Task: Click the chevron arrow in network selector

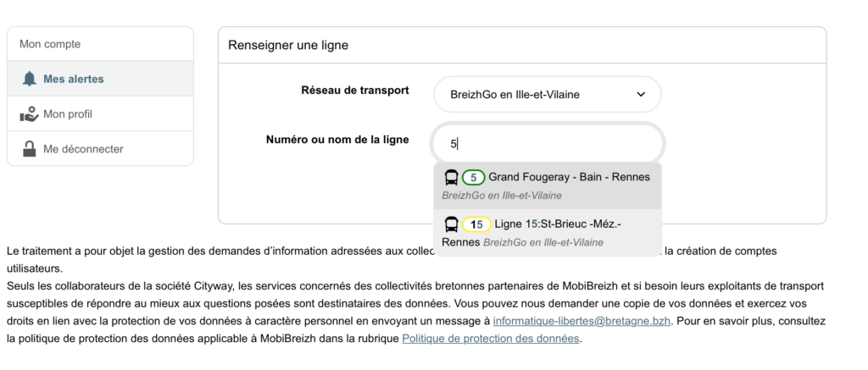Action: 641,95
